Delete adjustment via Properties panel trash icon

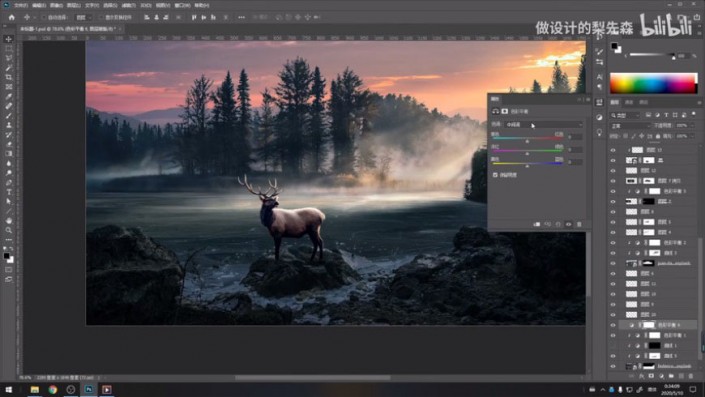pyautogui.click(x=579, y=224)
